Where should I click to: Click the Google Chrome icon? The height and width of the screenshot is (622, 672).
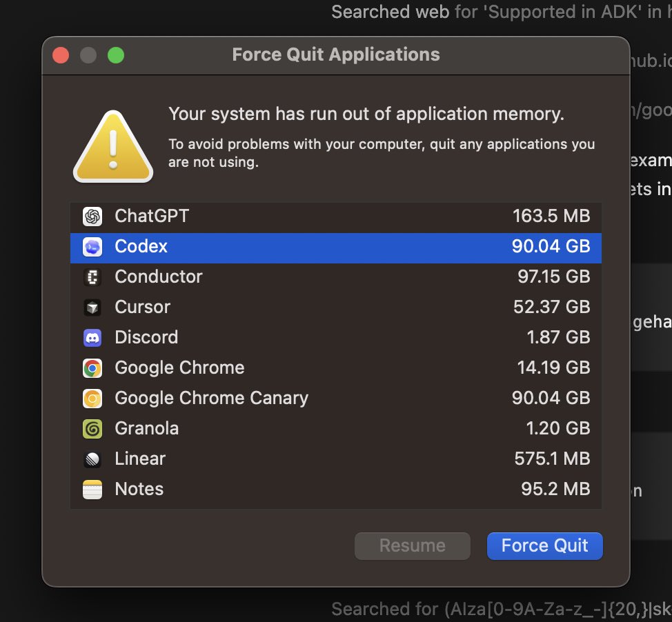pyautogui.click(x=92, y=368)
